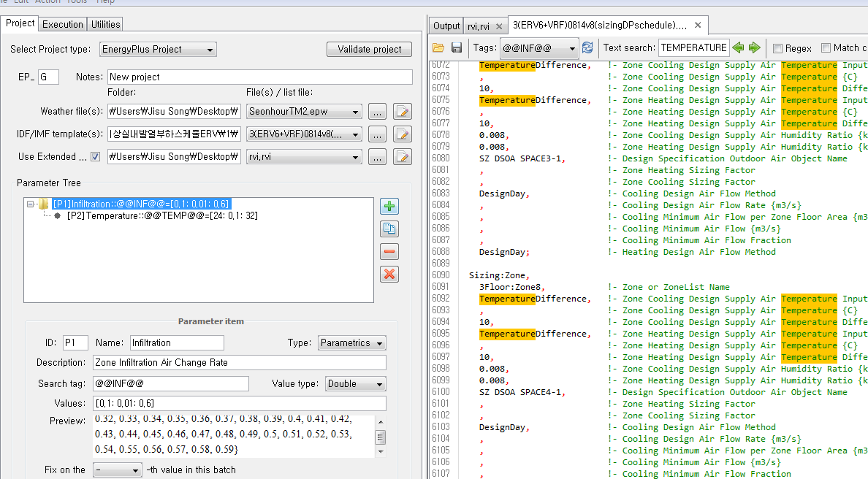Viewport: 868px width, 479px height.
Task: Add a new parameter with green plus
Action: pos(389,207)
